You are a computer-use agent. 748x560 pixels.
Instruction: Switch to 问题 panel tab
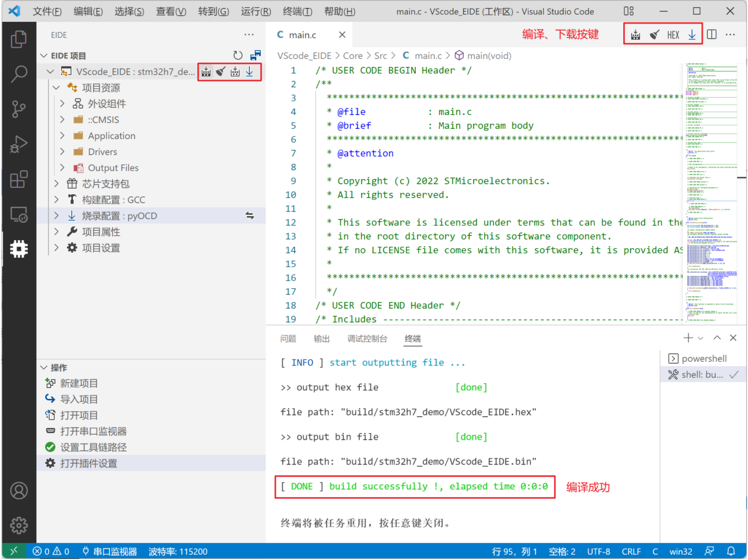[288, 338]
